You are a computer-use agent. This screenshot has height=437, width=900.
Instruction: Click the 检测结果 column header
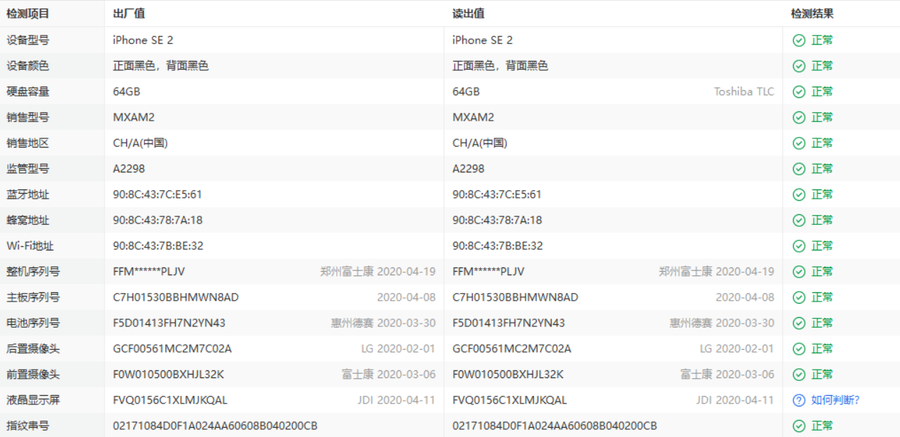click(812, 14)
